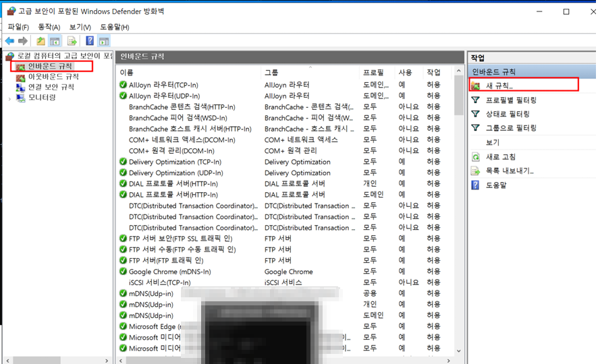This screenshot has width=598, height=364.
Task: Click the funnel icon beside 상태로 필터링
Action: tap(476, 114)
